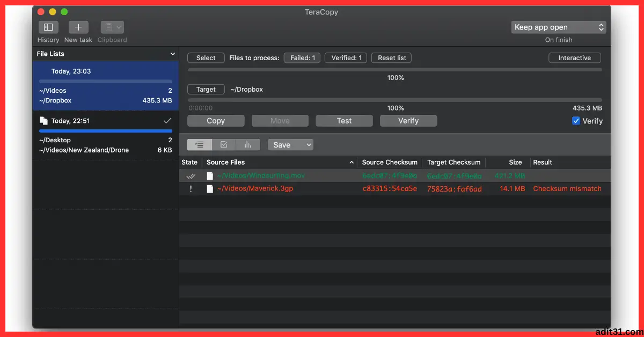Switch to the checkbox options view icon
Viewport: 644px width, 337px height.
pyautogui.click(x=224, y=145)
